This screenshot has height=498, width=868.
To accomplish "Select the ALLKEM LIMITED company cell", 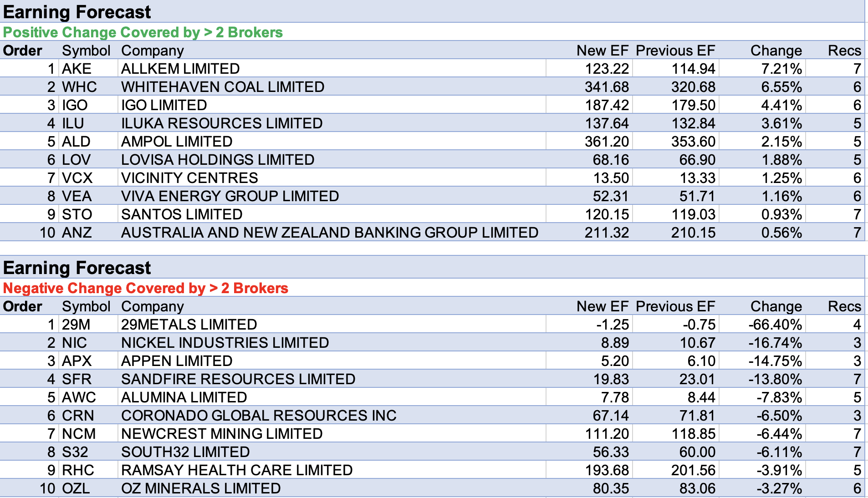I will tap(180, 69).
